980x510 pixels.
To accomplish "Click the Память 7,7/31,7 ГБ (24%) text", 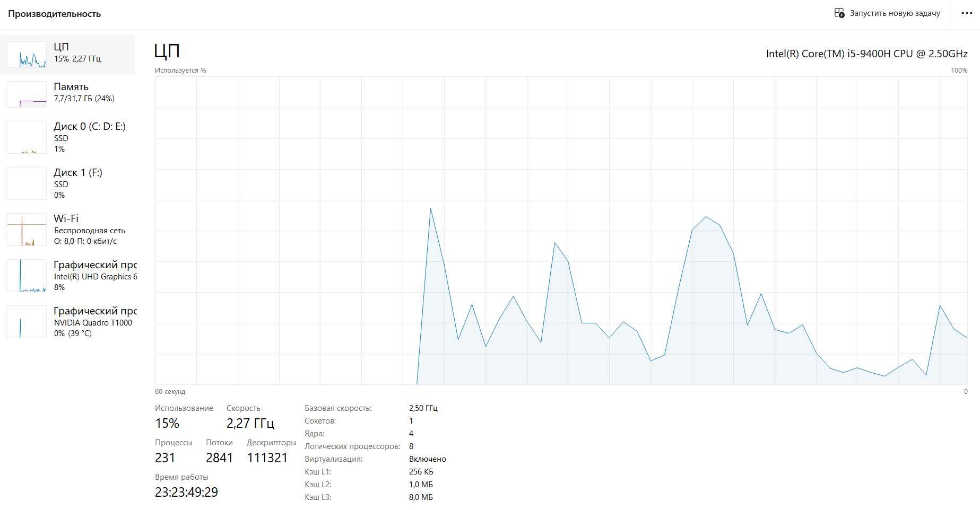I will click(x=84, y=99).
